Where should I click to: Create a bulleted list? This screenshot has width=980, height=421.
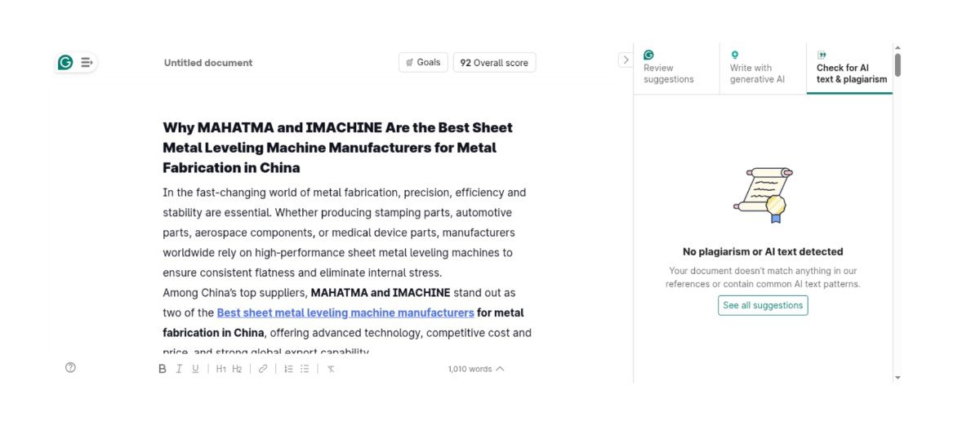(x=305, y=369)
